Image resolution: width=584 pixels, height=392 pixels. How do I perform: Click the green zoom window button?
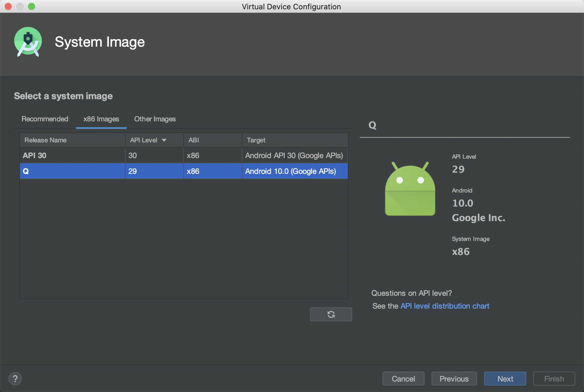pos(32,6)
